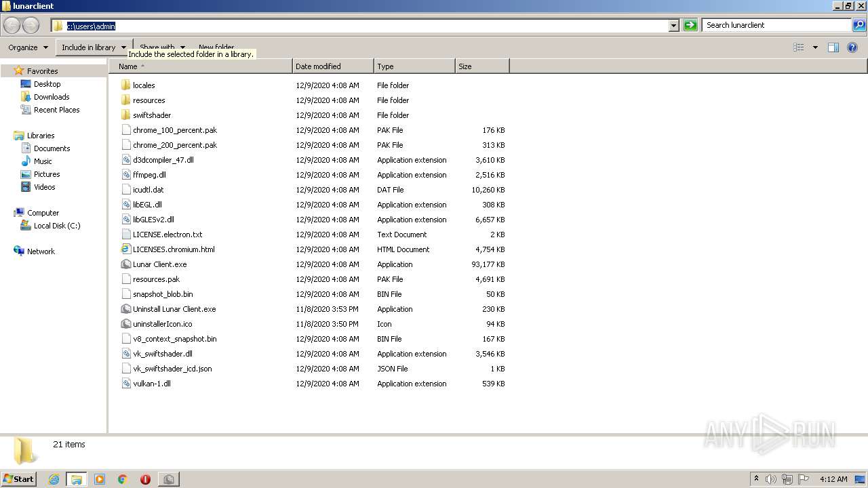The image size is (868, 488).
Task: Click the Lunar Client.exe application icon
Action: click(125, 264)
